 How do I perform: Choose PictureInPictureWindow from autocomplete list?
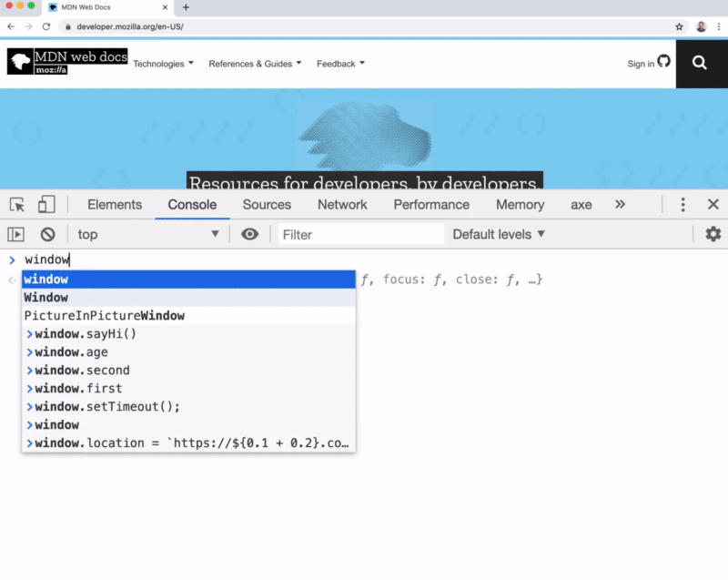(105, 316)
